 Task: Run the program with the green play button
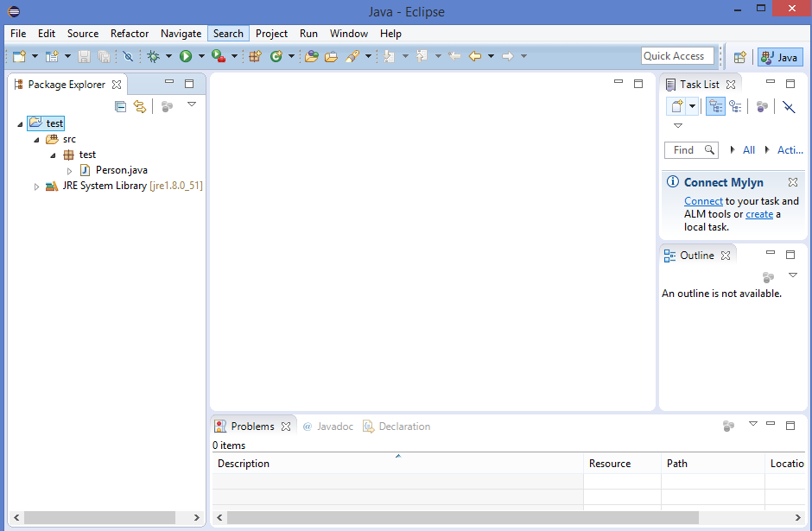[x=186, y=56]
